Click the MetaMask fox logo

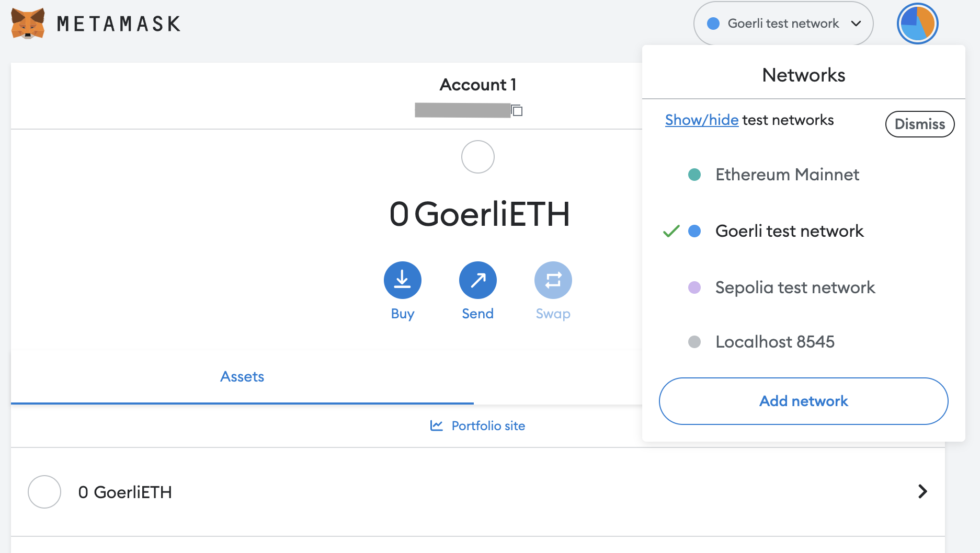pyautogui.click(x=28, y=24)
